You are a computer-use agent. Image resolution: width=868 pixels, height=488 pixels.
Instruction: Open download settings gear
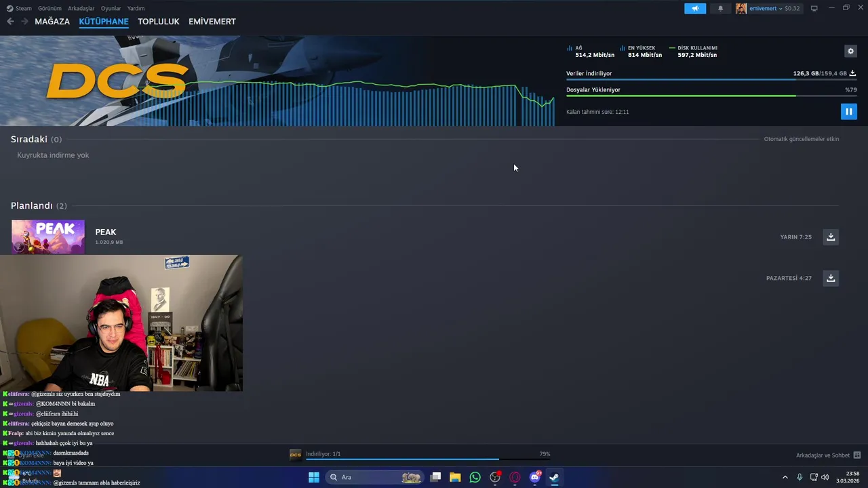coord(850,51)
